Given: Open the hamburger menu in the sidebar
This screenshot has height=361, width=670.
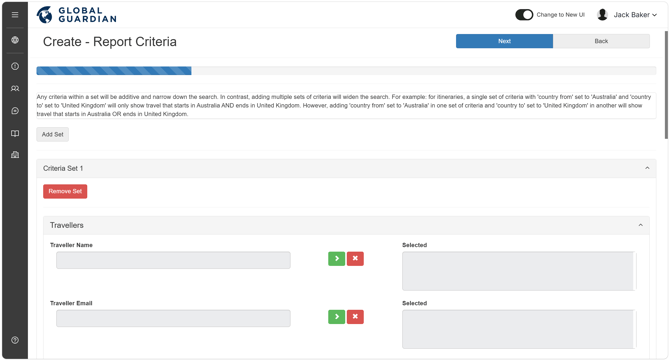Looking at the screenshot, I should pyautogui.click(x=15, y=15).
